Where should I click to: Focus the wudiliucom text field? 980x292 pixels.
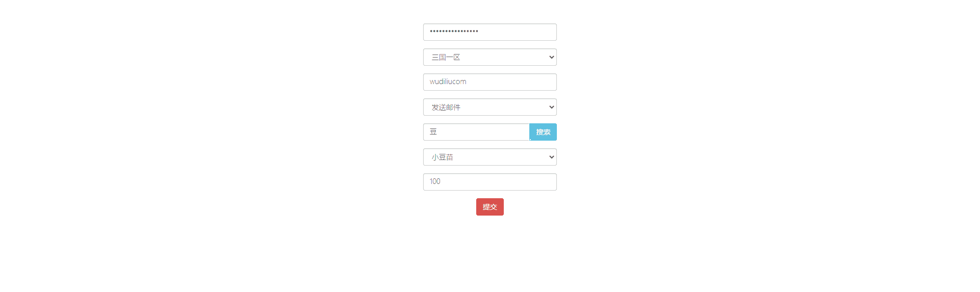tap(489, 82)
